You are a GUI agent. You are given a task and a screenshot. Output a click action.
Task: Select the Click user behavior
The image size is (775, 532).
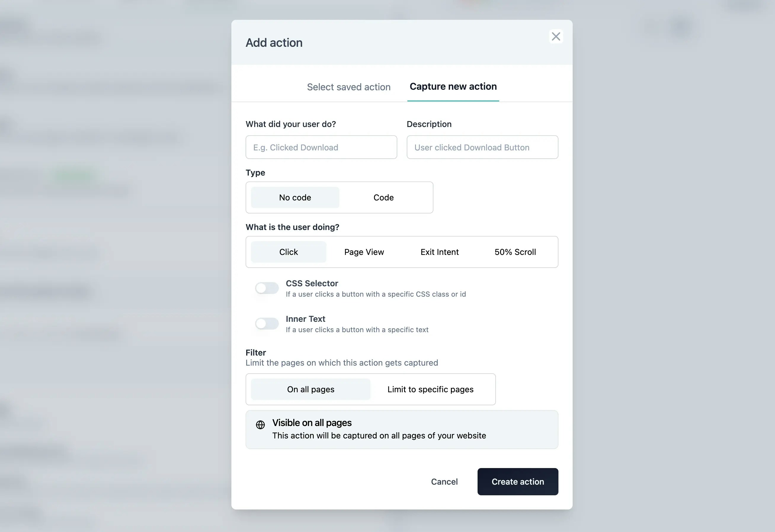click(x=288, y=252)
